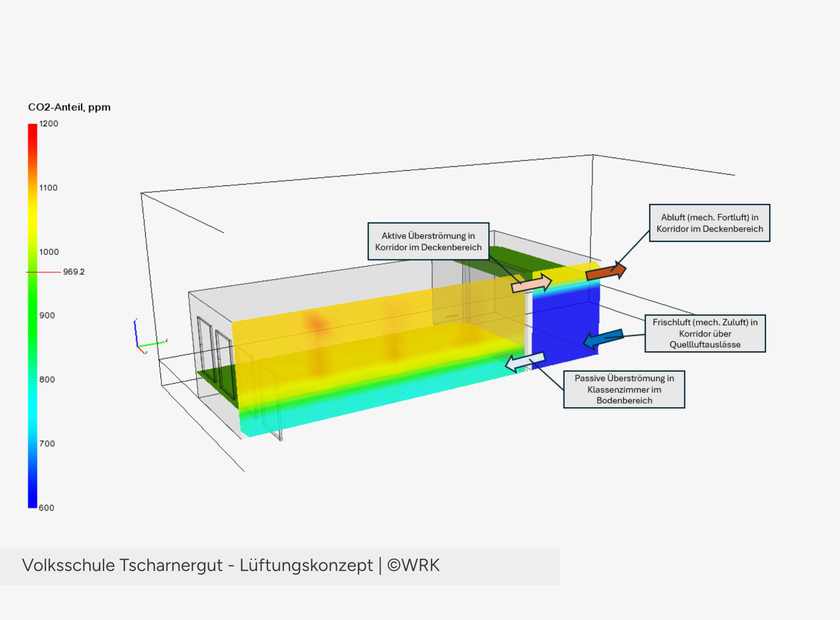Click the 1200 value on the legend scale

[x=49, y=124]
